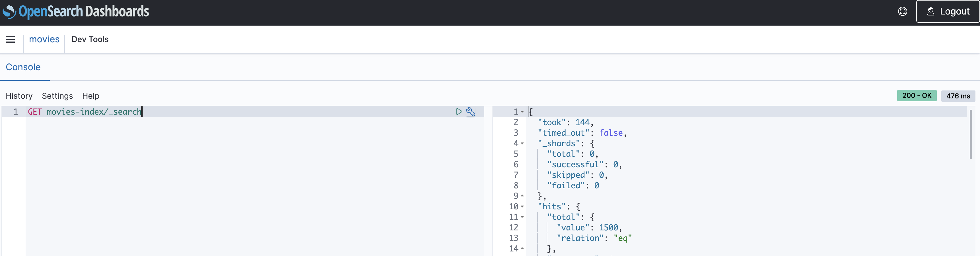Screen dimensions: 980x256
Task: Click the "skipped": 0 output line
Action: (x=578, y=175)
